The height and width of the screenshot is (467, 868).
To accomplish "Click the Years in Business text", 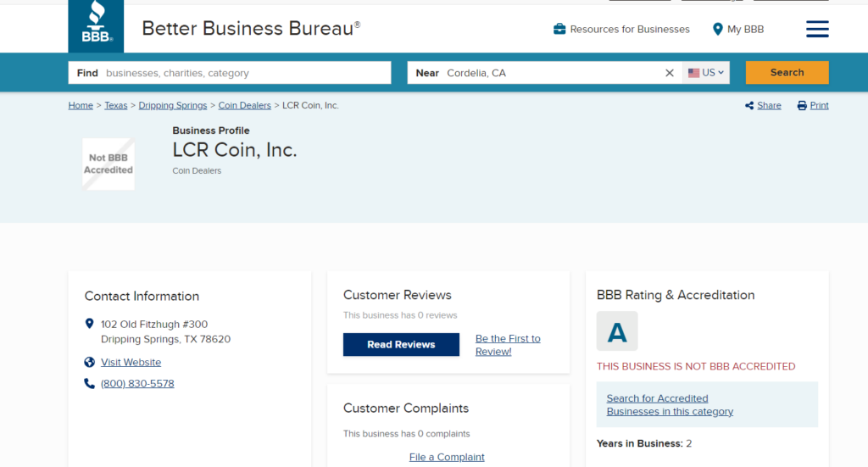I will pos(644,443).
